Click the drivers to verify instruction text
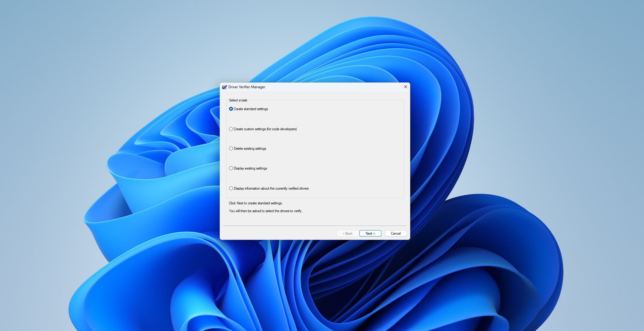644x331 pixels. [266, 211]
